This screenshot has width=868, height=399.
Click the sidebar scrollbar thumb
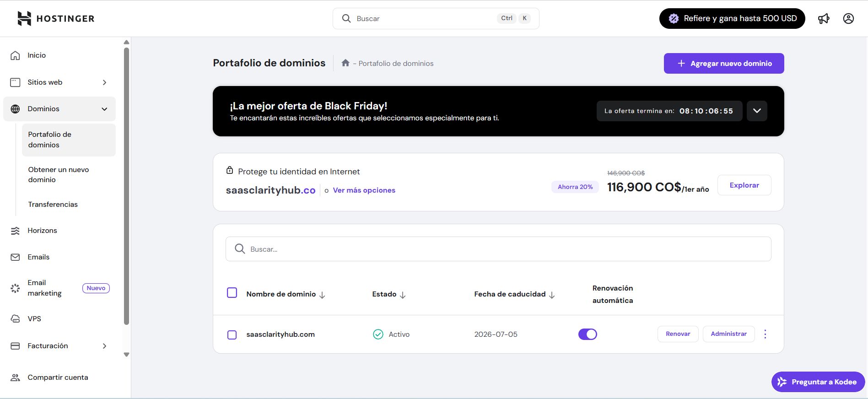tap(126, 185)
